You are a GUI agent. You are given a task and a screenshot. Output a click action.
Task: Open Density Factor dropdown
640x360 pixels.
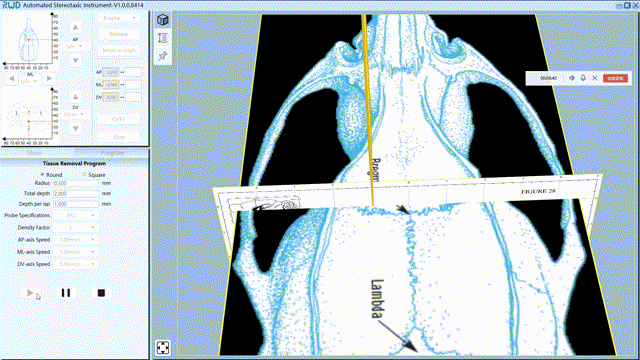click(x=75, y=227)
